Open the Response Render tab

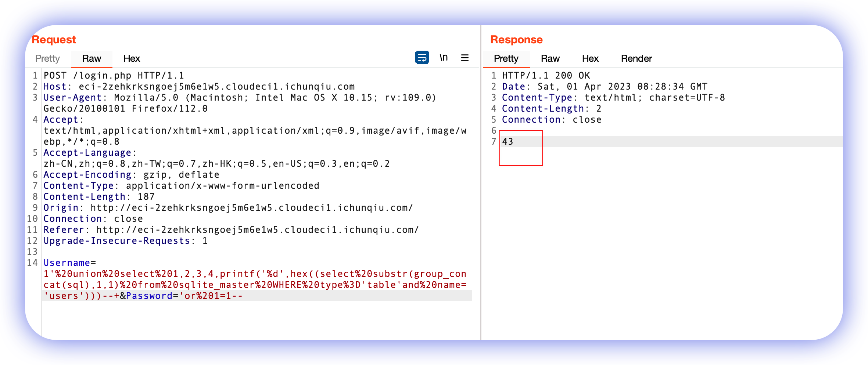(x=636, y=58)
